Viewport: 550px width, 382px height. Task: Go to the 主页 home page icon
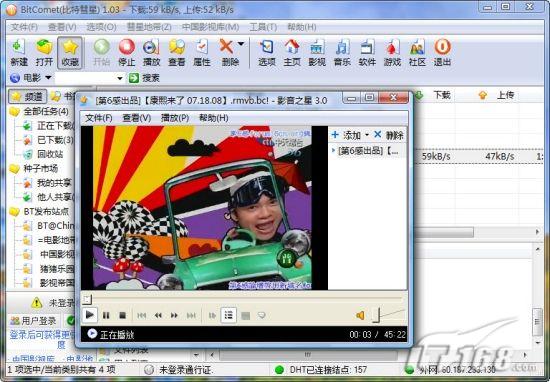[x=292, y=53]
